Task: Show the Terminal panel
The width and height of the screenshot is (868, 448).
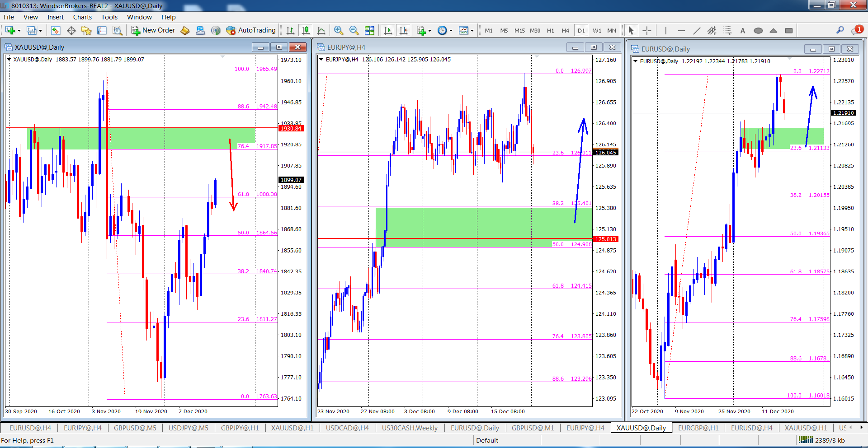Action: (102, 30)
